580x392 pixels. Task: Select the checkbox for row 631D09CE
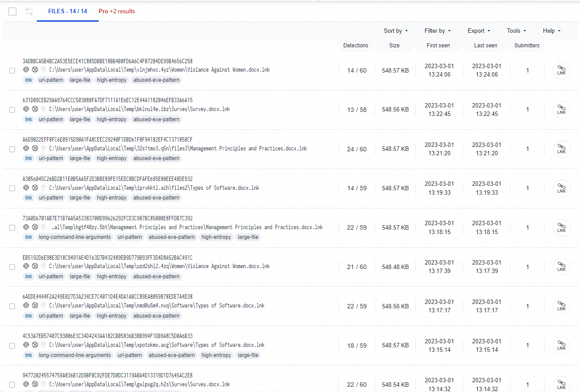pos(12,110)
